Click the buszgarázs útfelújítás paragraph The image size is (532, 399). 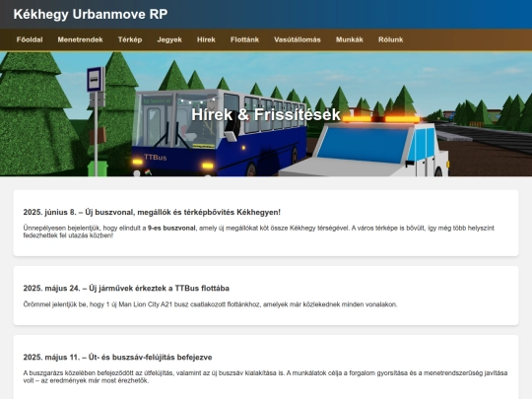(x=265, y=376)
